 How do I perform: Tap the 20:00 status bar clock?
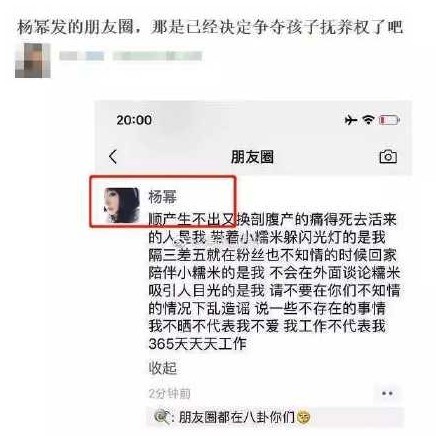coord(134,120)
